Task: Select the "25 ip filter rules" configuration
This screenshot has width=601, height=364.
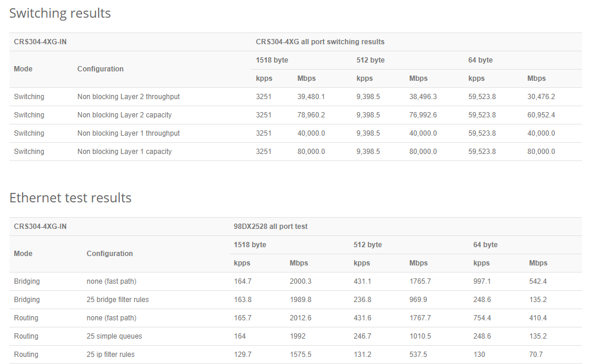Action: (110, 355)
